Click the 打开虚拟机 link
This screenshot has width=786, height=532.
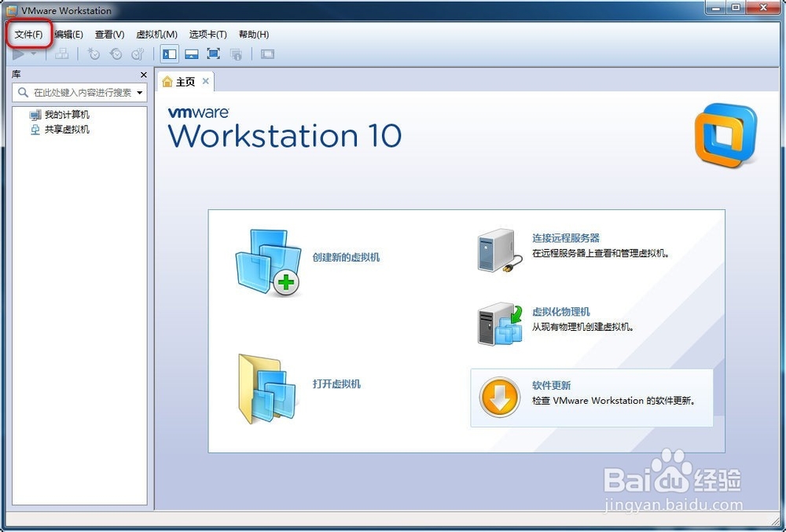336,384
